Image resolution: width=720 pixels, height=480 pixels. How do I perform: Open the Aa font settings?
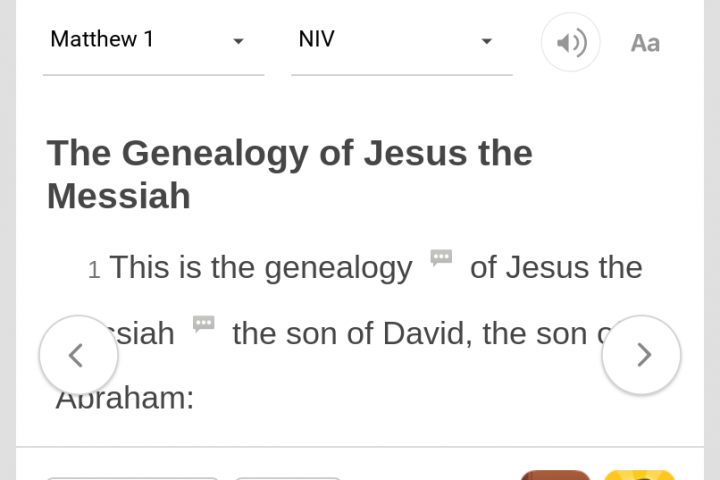click(x=645, y=43)
